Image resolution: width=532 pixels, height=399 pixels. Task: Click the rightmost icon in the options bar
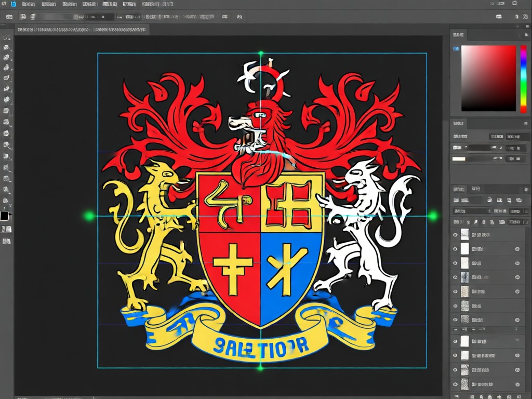(x=527, y=17)
